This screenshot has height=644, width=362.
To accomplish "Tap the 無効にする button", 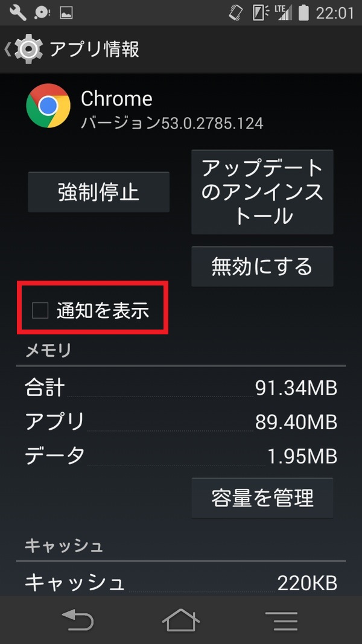I will coord(262,266).
